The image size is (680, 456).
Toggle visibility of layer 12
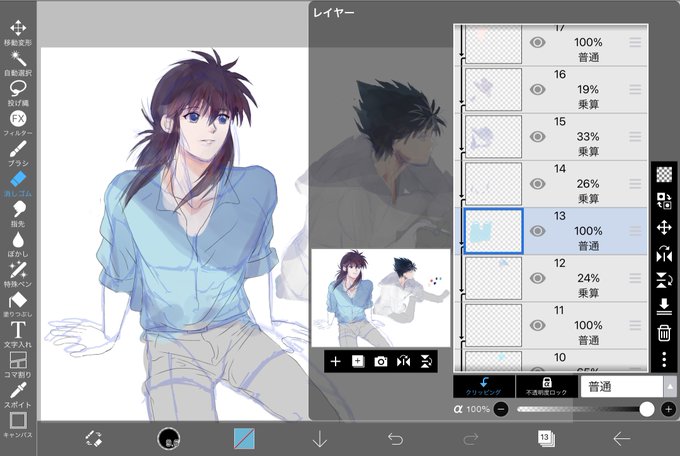(537, 278)
